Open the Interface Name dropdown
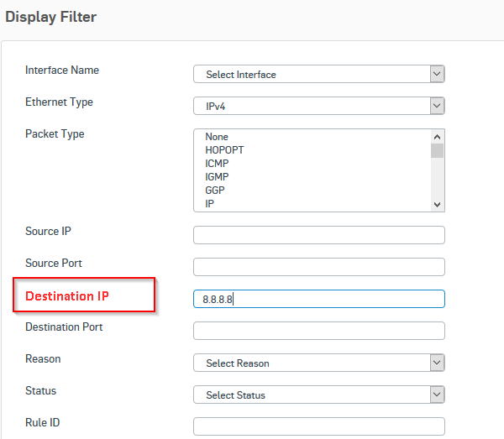 pos(319,74)
